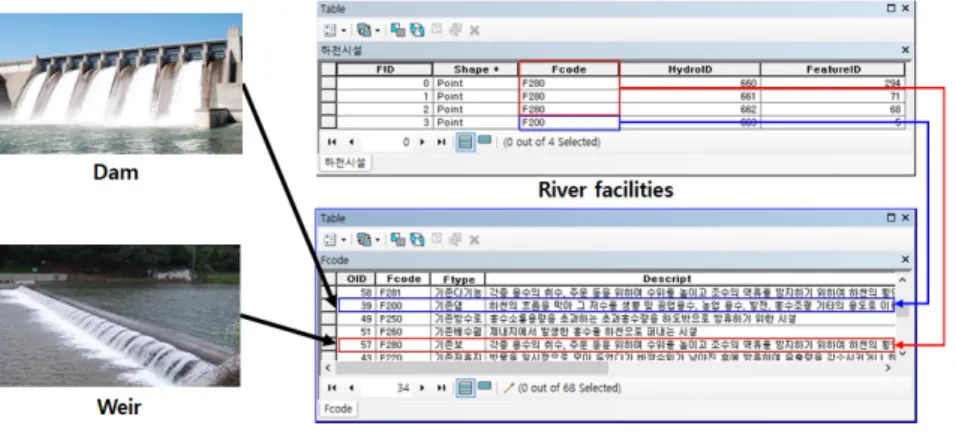The image size is (956, 432).
Task: Click F250 cell in Fcode table
Action: tap(403, 319)
